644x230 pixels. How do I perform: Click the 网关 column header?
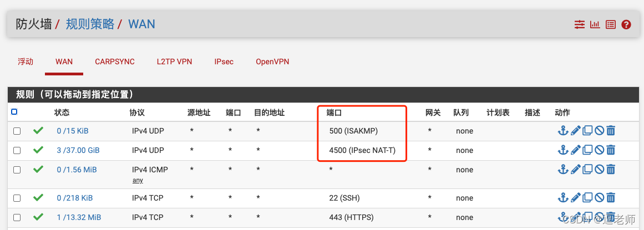tap(433, 113)
